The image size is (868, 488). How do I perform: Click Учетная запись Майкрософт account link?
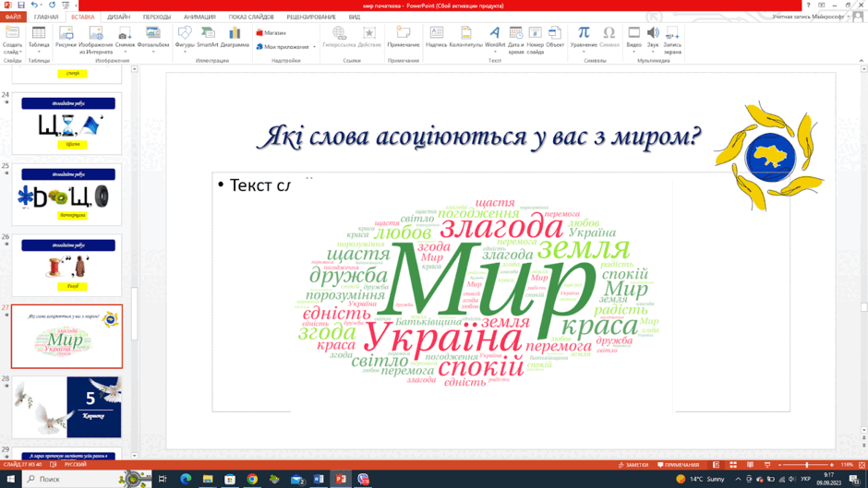pyautogui.click(x=808, y=18)
